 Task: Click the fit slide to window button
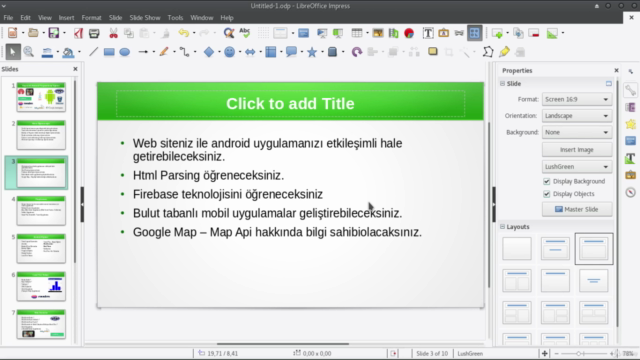(544, 353)
